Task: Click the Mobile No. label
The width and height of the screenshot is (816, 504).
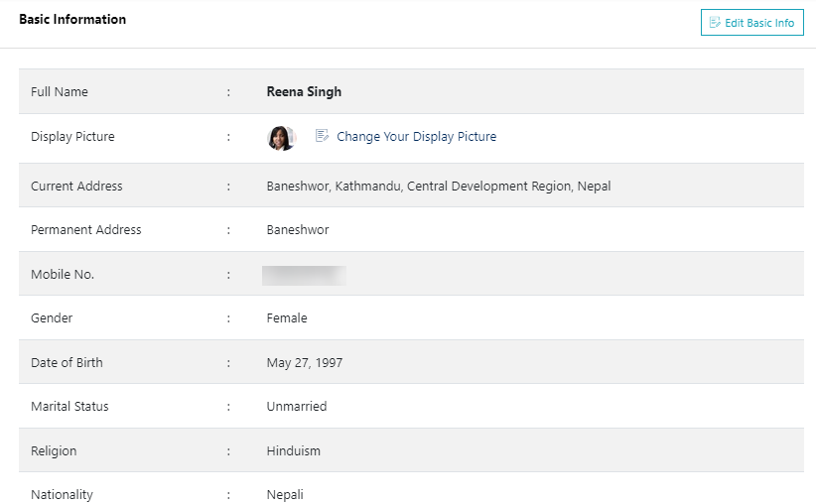Action: pyautogui.click(x=63, y=275)
